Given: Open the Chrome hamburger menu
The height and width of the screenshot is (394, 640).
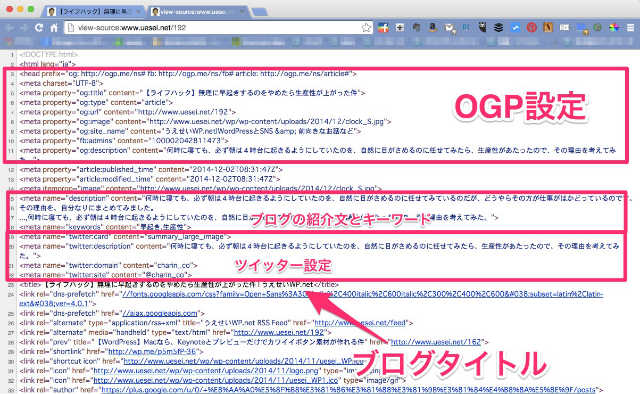Looking at the screenshot, I should coord(630,28).
